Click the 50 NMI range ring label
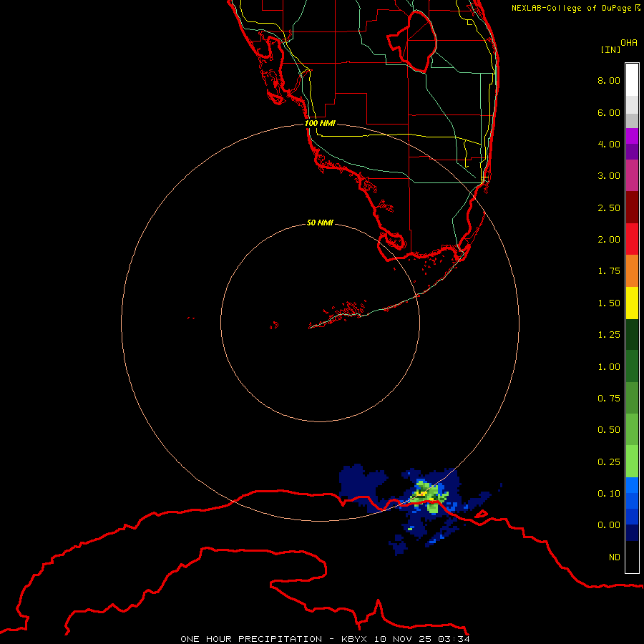The image size is (644, 644). coord(320,223)
